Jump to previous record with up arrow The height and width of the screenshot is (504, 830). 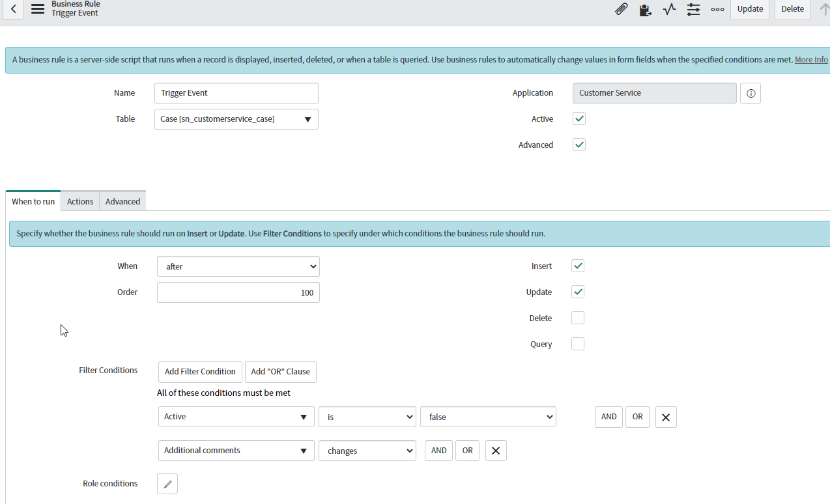(x=823, y=9)
